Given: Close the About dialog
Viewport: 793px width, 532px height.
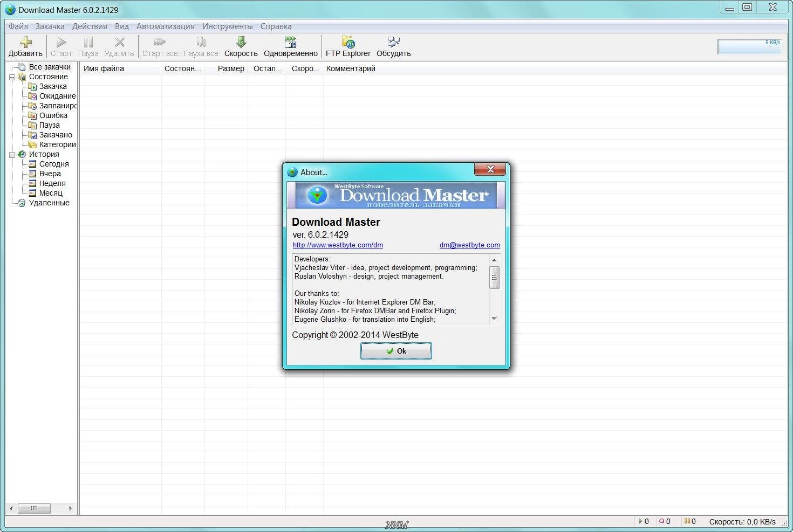Looking at the screenshot, I should 490,169.
